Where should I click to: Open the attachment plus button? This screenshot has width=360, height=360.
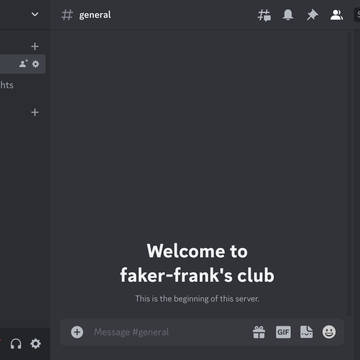[77, 332]
